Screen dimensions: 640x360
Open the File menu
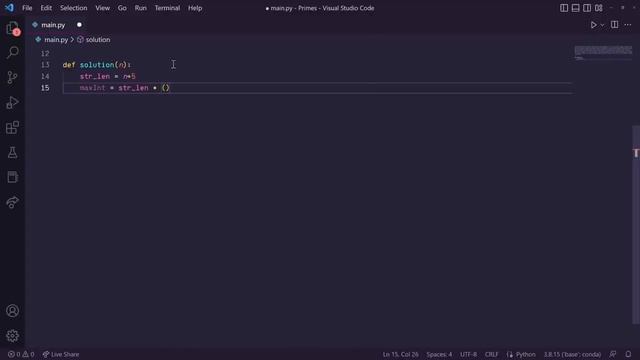coord(27,8)
